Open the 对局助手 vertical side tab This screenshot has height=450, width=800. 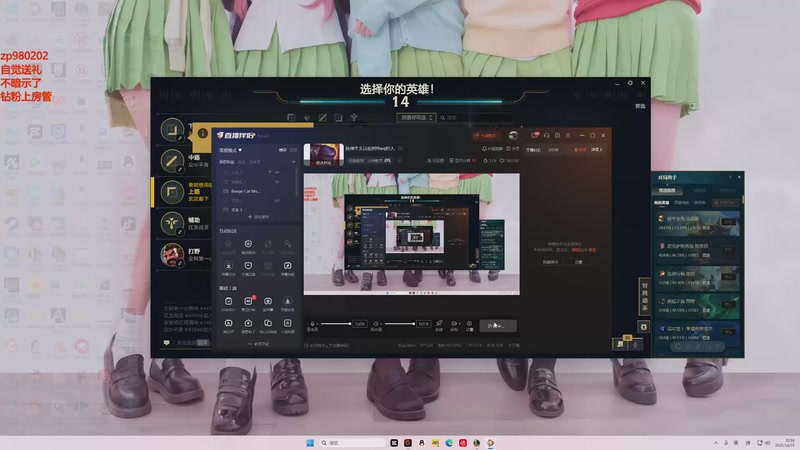pos(644,297)
